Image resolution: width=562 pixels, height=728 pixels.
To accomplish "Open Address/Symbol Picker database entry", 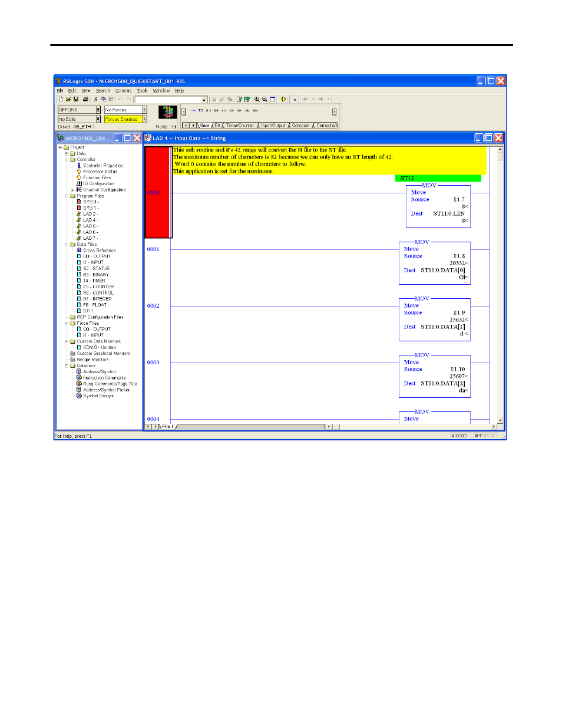I will [x=106, y=390].
